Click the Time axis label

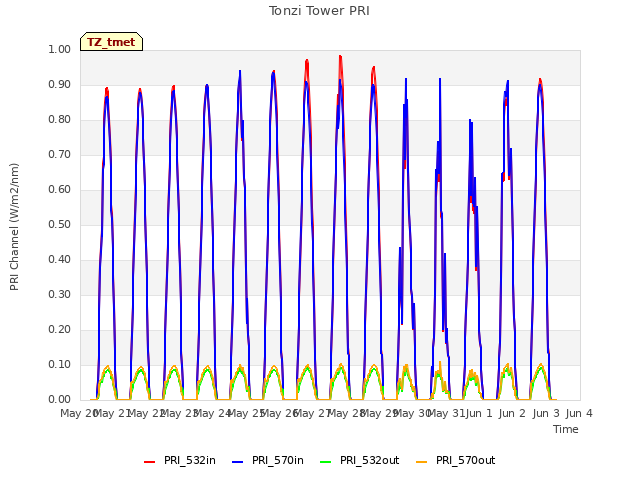(x=566, y=429)
